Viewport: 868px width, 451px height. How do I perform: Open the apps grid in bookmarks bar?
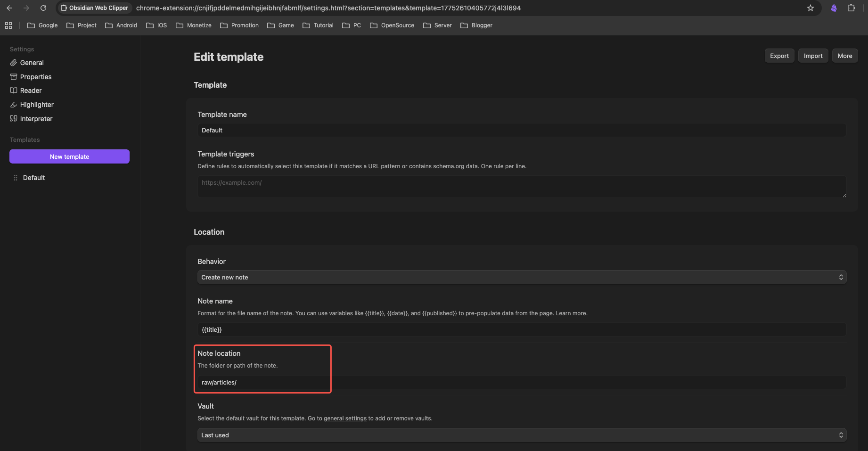8,25
